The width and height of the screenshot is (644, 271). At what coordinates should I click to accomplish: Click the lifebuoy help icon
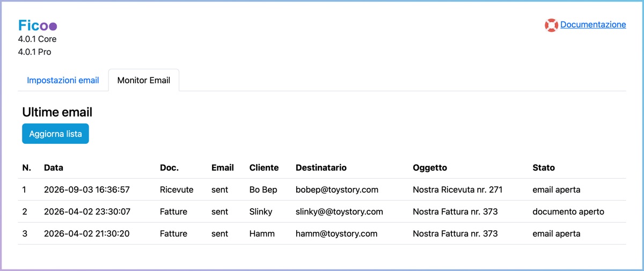click(551, 25)
